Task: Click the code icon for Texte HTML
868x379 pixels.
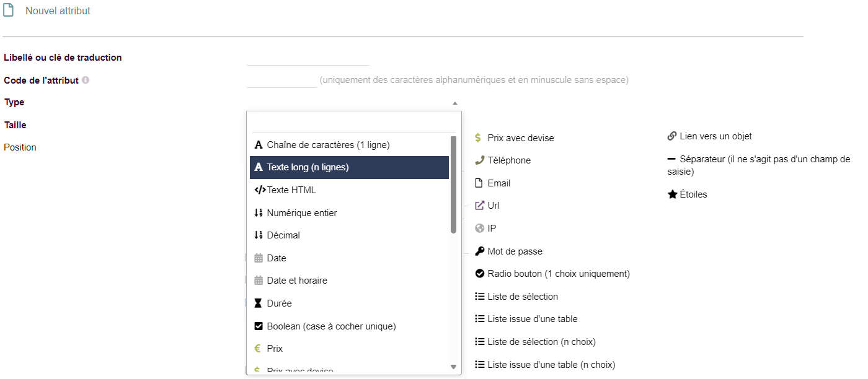Action: (260, 190)
